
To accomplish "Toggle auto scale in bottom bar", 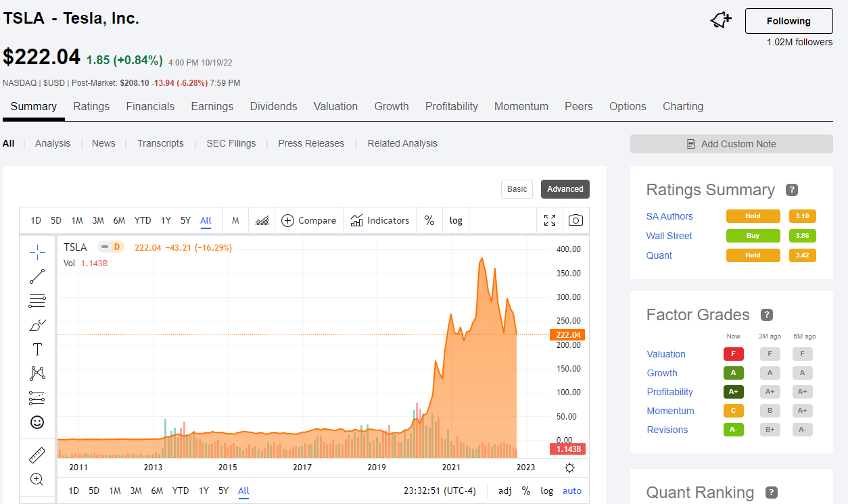I will coord(572,491).
